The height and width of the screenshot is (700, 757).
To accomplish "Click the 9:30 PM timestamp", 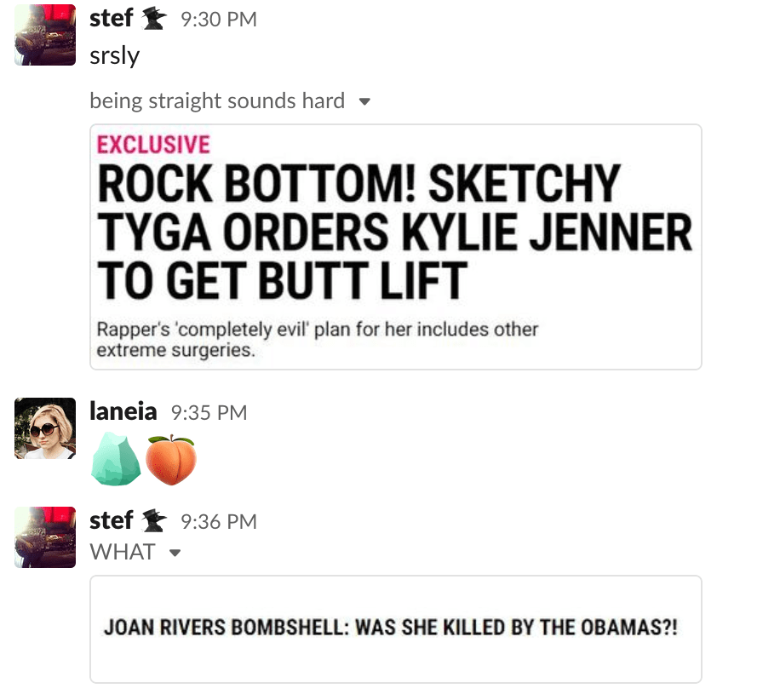I will click(219, 20).
